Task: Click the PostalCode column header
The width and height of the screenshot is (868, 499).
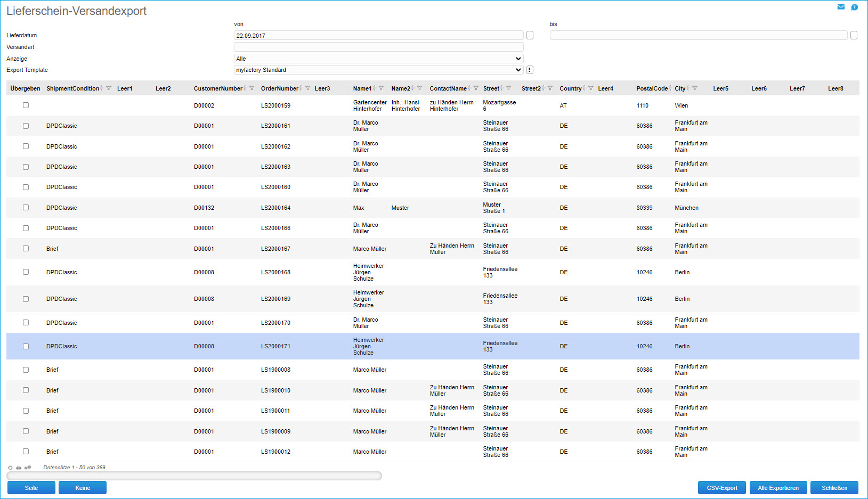Action: point(651,88)
